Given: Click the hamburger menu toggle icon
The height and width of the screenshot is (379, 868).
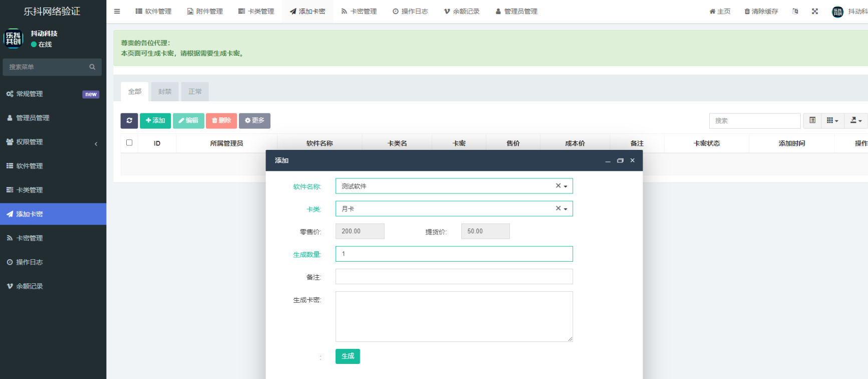Looking at the screenshot, I should coord(117,12).
